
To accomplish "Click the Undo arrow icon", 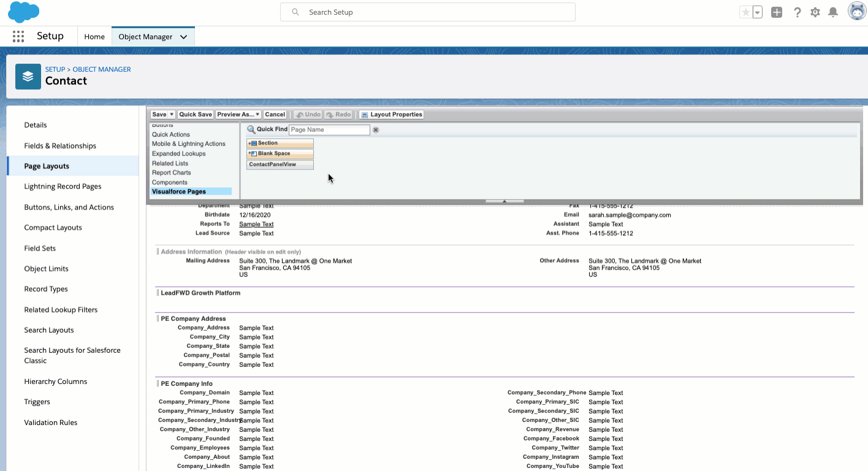I will coord(299,115).
